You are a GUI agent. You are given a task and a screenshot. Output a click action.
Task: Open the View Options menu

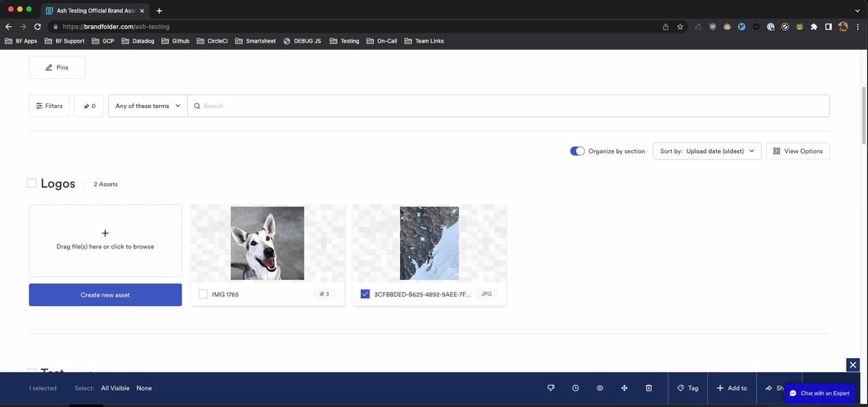pyautogui.click(x=798, y=151)
